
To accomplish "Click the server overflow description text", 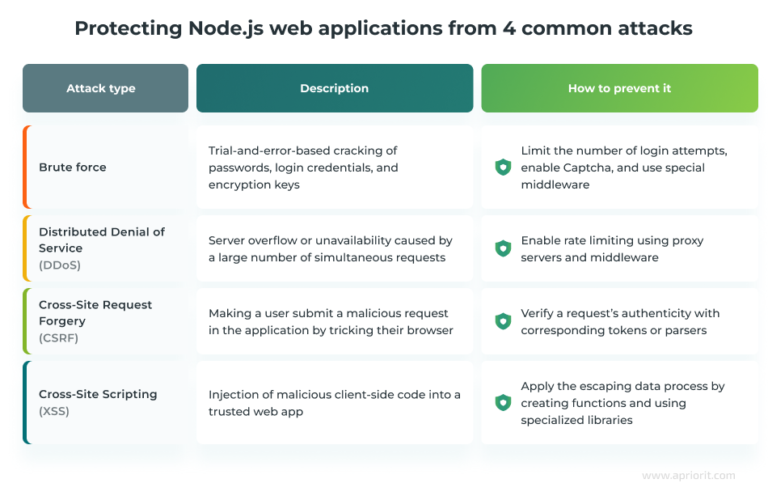I will (330, 248).
